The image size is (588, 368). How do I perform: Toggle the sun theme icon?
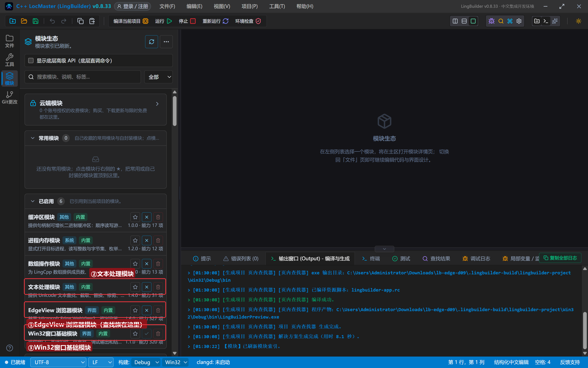point(578,21)
